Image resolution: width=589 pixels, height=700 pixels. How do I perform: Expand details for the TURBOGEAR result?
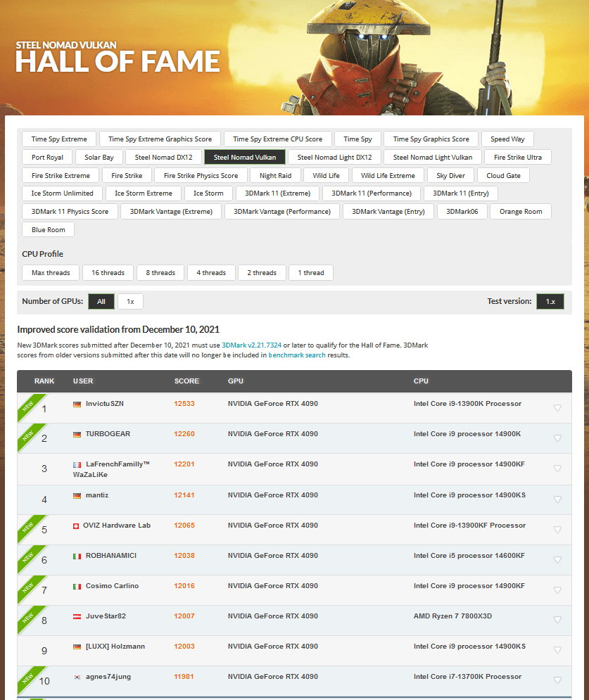(557, 438)
